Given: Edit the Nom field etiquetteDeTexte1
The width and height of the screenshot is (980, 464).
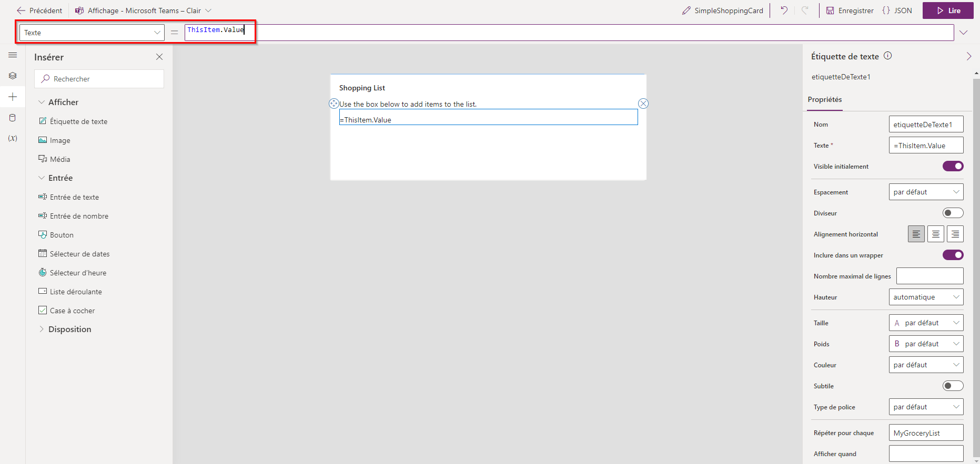Looking at the screenshot, I should click(926, 125).
